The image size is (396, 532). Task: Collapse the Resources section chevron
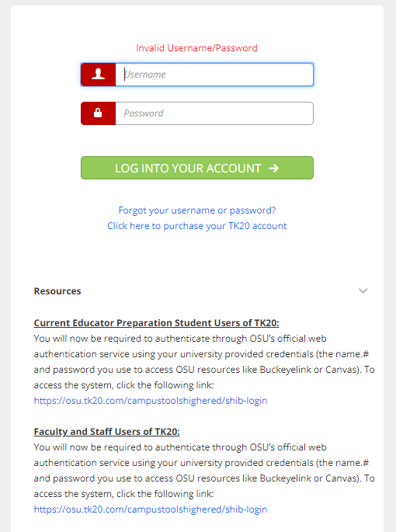[x=363, y=290]
